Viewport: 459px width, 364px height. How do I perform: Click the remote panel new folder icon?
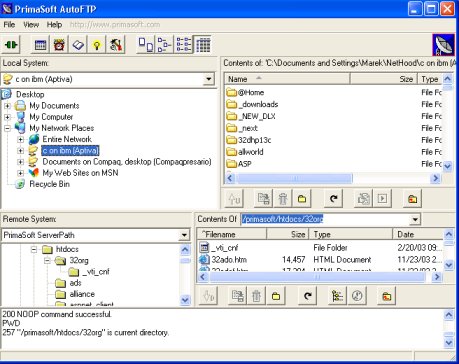(276, 296)
